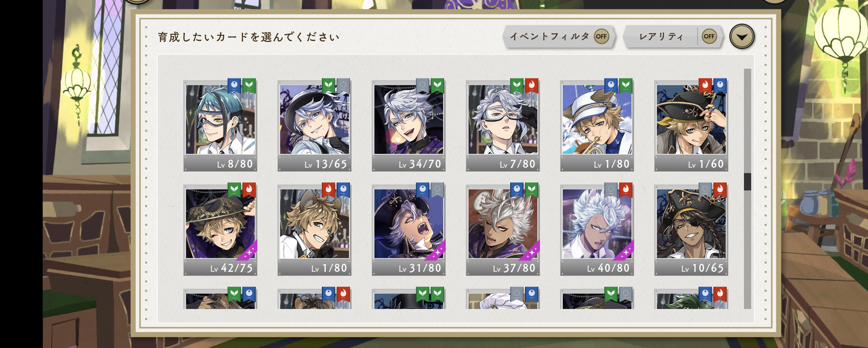Open the round sort dropdown arrow
Viewport: 868px width, 348px height.
[x=741, y=36]
